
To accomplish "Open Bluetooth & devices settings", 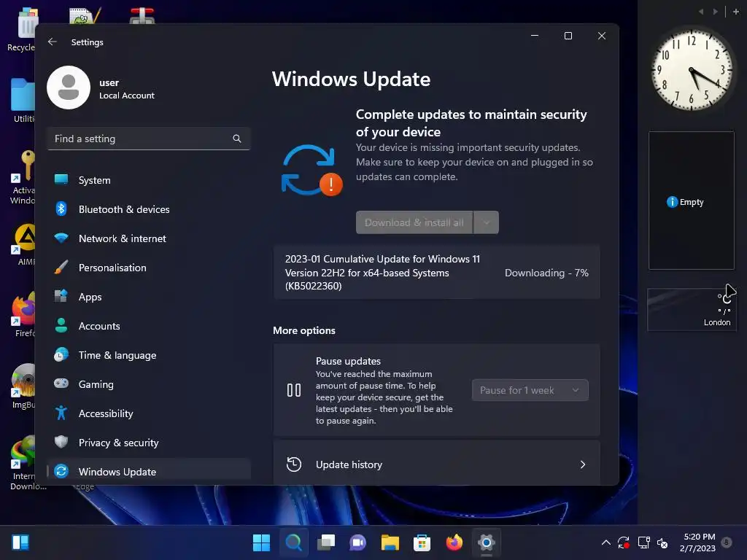I will click(149, 209).
